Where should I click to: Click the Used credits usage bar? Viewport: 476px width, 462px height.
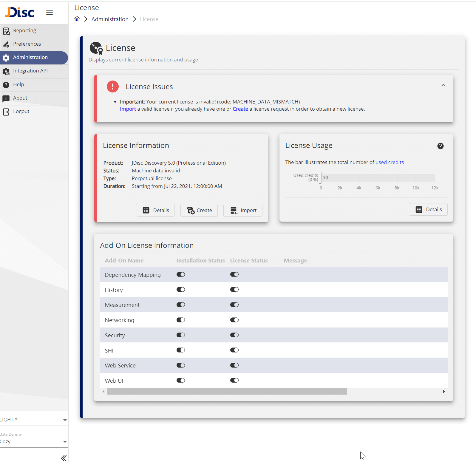tap(378, 177)
